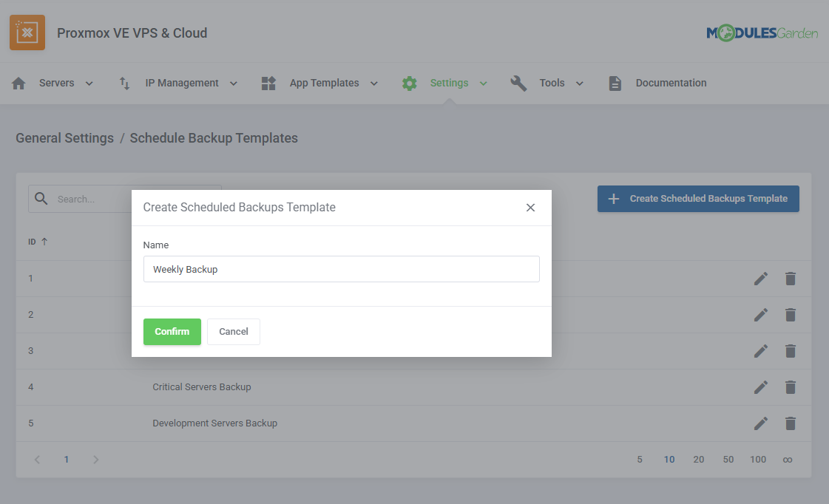Click the search magnifier icon
This screenshot has width=829, height=504.
point(41,199)
